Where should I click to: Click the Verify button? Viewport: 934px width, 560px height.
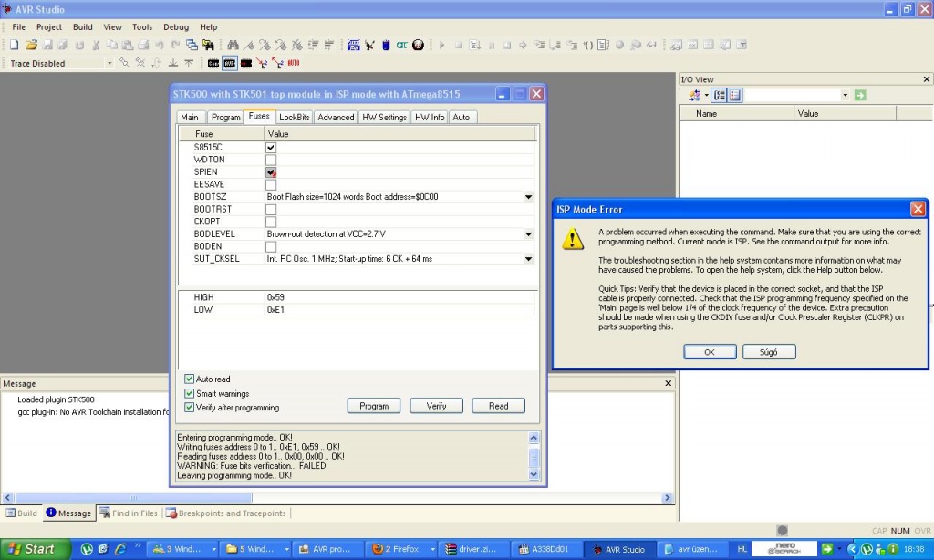pyautogui.click(x=436, y=406)
